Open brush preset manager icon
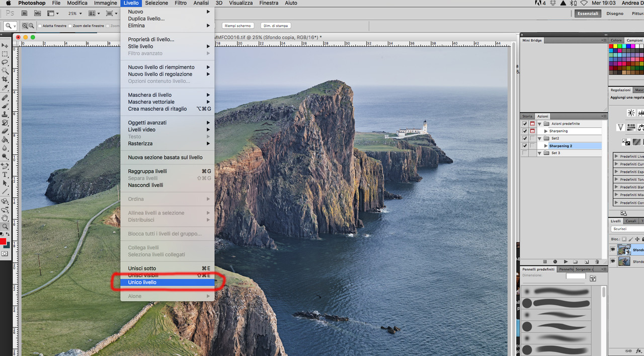The image size is (644, 356). [x=593, y=278]
